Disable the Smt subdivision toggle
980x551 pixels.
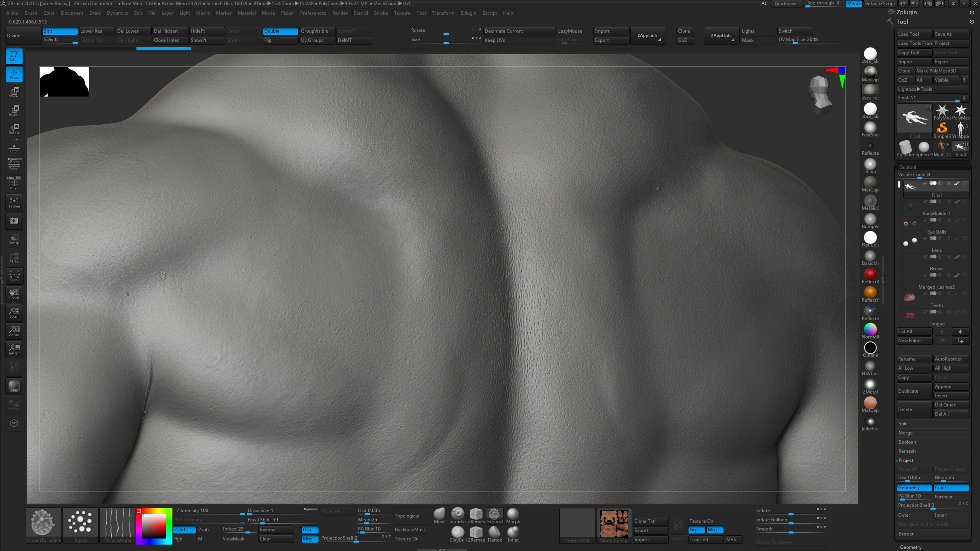60,31
